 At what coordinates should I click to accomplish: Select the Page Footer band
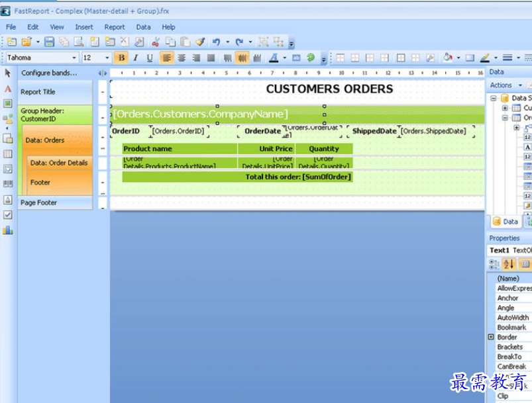click(x=55, y=202)
